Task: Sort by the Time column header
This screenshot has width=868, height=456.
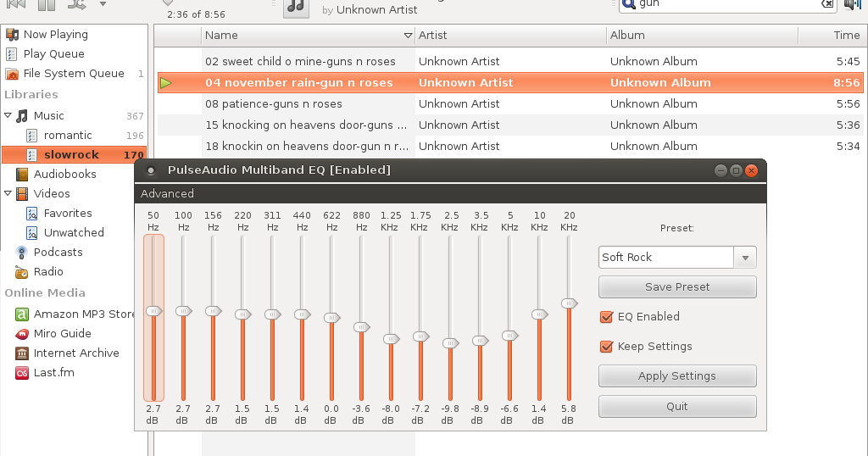Action: click(831, 36)
